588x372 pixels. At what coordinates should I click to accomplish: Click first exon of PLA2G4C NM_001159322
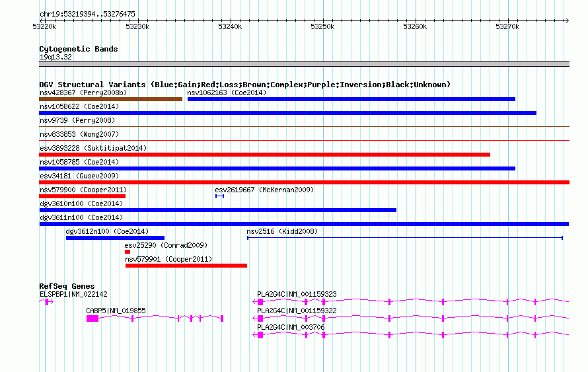pos(260,318)
